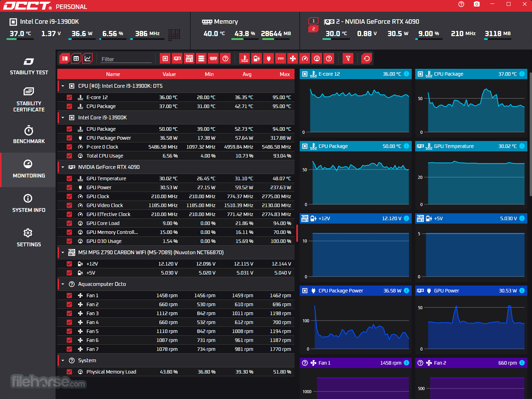Switch to the graphs-only view icon
This screenshot has width=532, height=399.
point(88,58)
